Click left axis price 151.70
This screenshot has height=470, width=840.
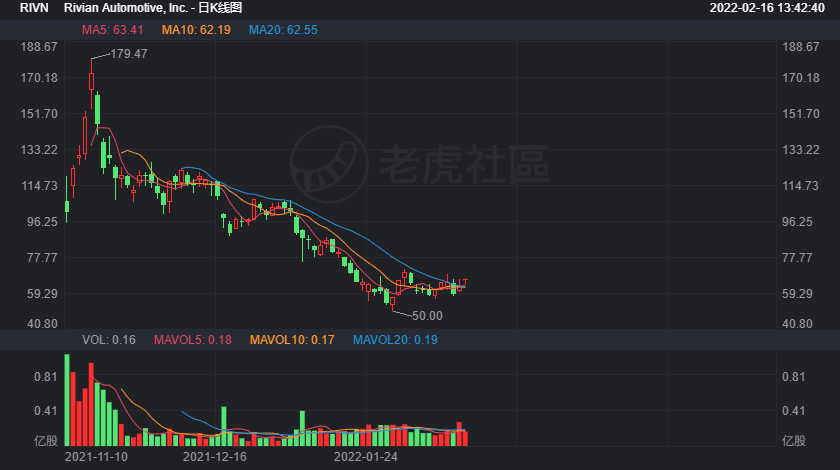[39, 114]
